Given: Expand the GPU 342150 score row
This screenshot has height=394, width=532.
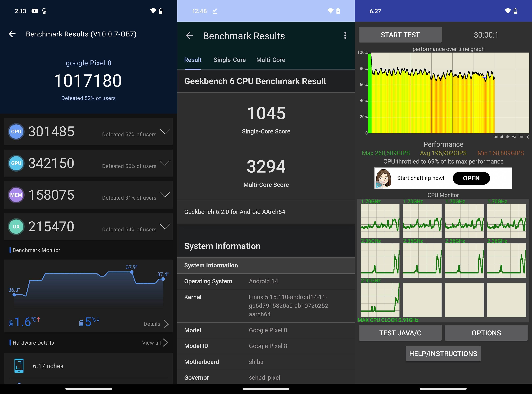Looking at the screenshot, I should (x=165, y=163).
